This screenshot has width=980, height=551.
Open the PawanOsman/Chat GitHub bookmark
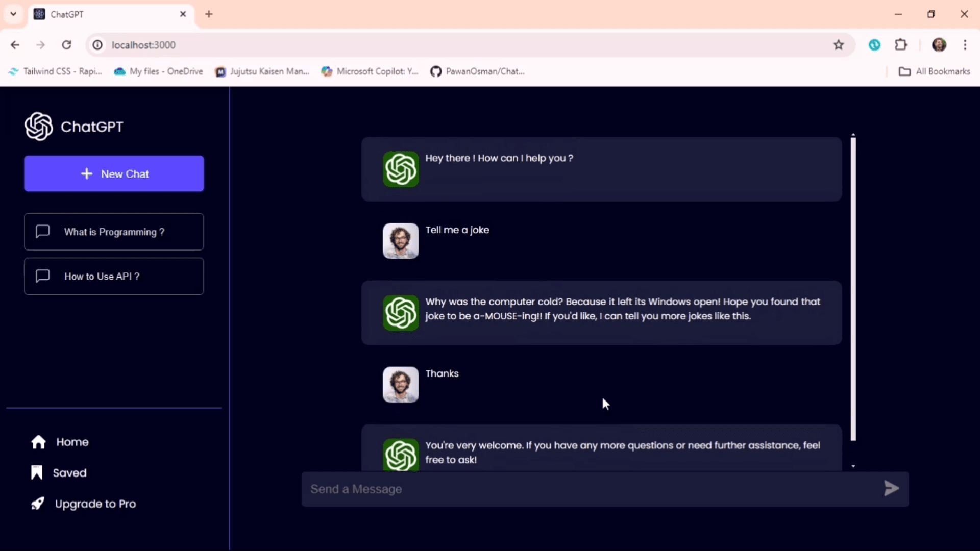click(478, 71)
